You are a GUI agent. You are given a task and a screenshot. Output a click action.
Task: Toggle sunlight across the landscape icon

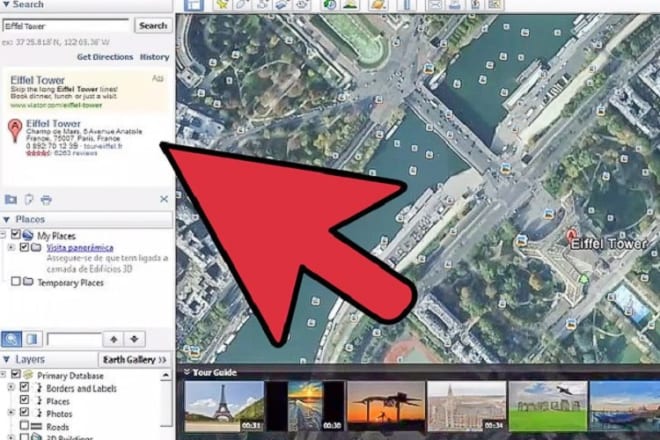click(351, 5)
